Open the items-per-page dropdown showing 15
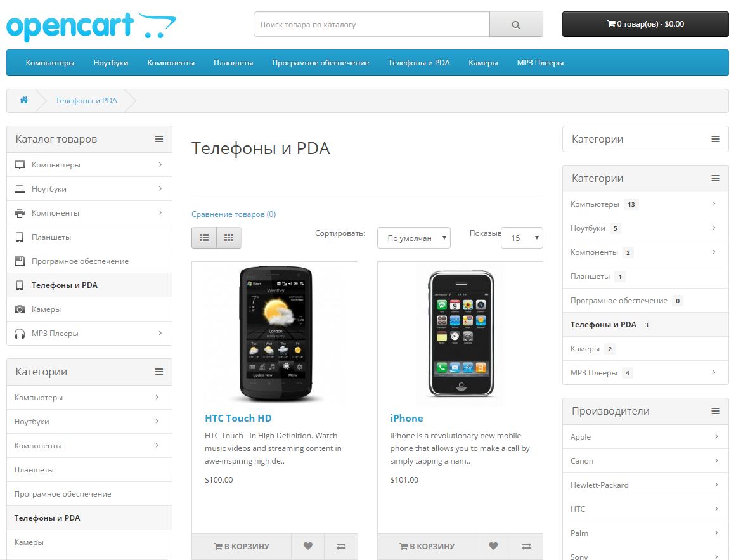The height and width of the screenshot is (560, 736). 522,238
